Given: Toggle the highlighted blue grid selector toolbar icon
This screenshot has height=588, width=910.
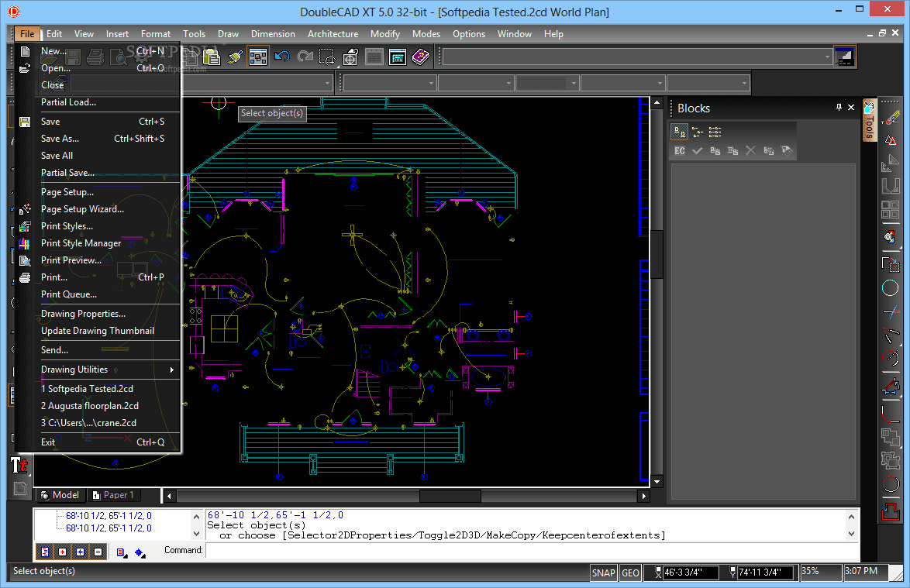Looking at the screenshot, I should (x=257, y=57).
